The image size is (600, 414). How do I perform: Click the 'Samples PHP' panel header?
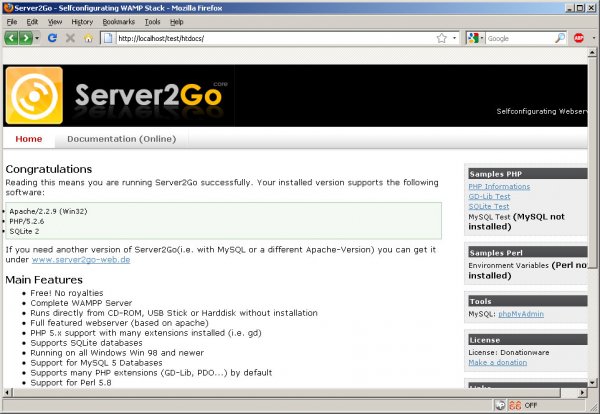[528, 174]
